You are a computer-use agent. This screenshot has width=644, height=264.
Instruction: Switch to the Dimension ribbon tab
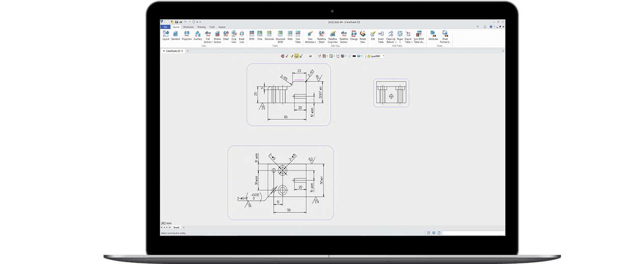[189, 27]
